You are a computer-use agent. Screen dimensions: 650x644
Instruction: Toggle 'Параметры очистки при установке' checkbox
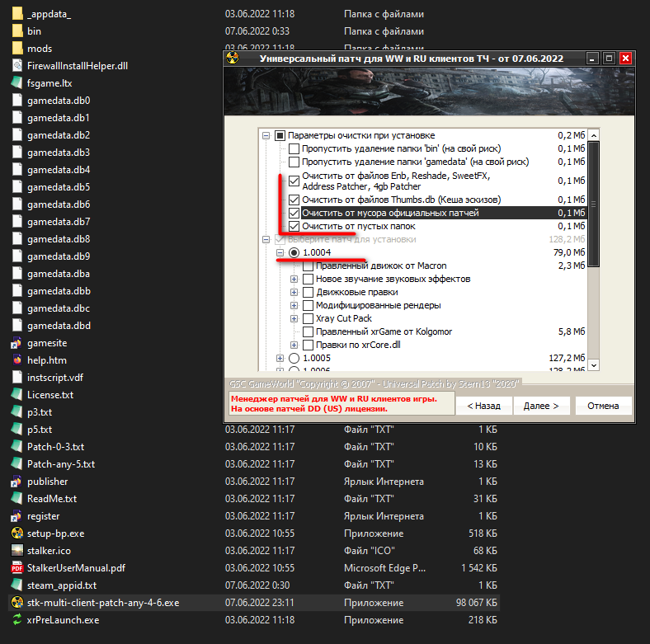click(x=280, y=135)
